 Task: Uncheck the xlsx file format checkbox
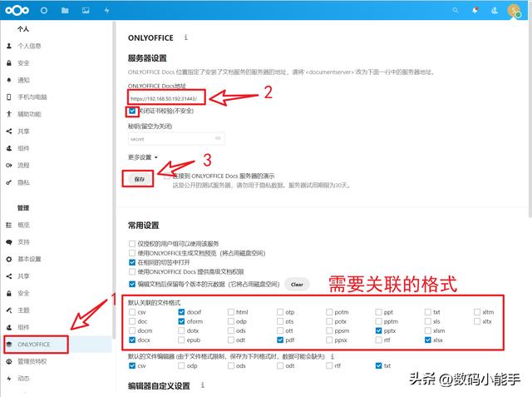[x=428, y=340]
